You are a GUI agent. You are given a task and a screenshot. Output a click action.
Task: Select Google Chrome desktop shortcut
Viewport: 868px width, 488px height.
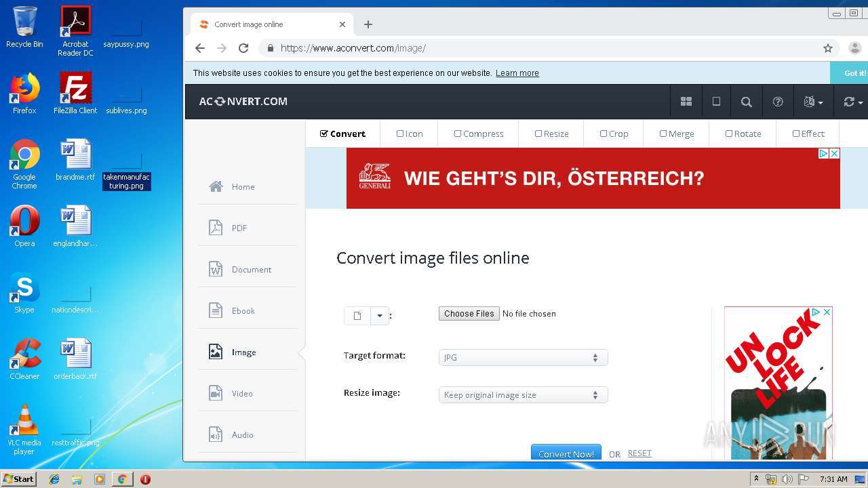pos(24,164)
